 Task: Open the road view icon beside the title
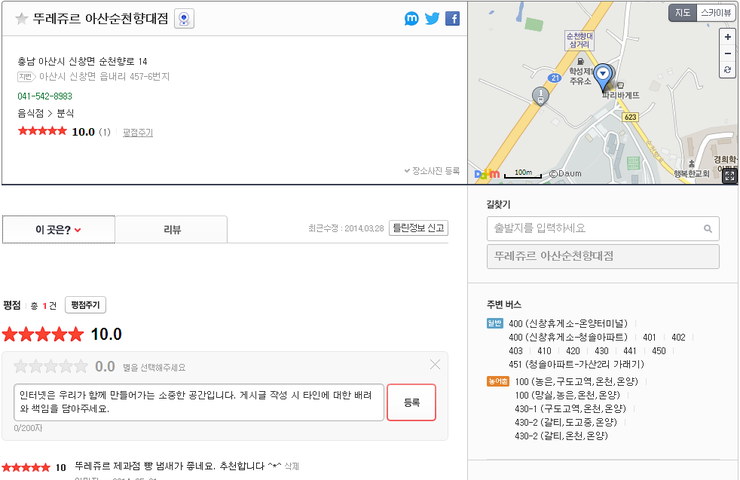184,19
